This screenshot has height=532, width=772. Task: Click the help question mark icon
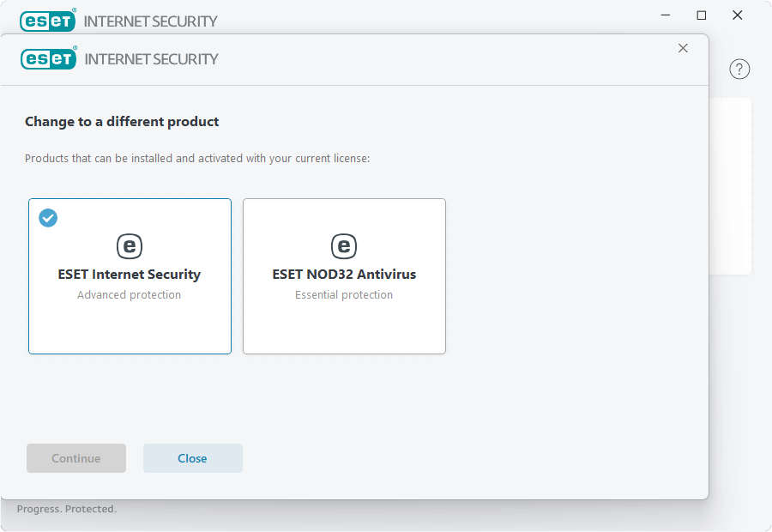(739, 70)
